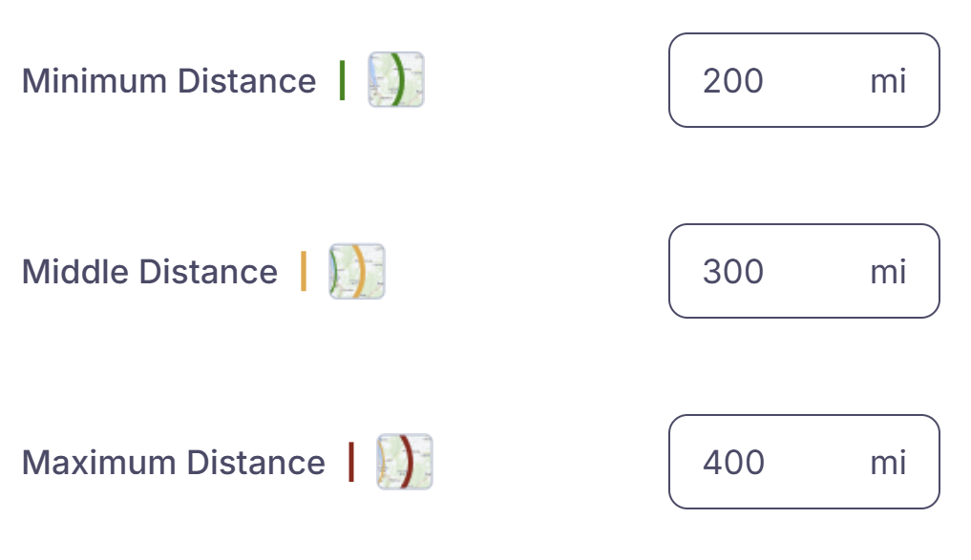971x560 pixels.
Task: Click the red arc map icon
Action: pos(405,462)
